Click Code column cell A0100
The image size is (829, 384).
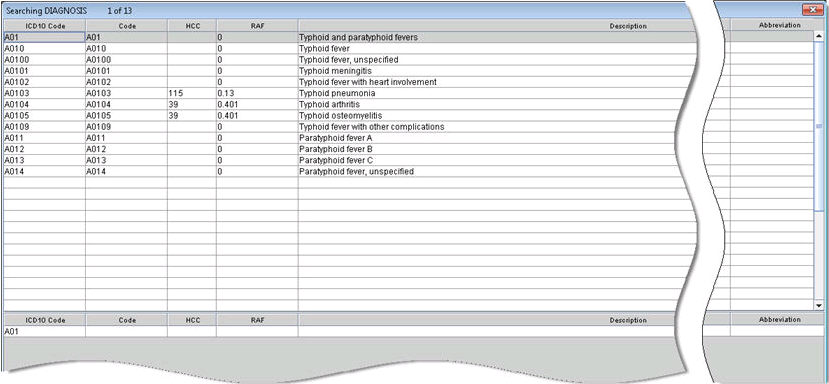click(126, 60)
